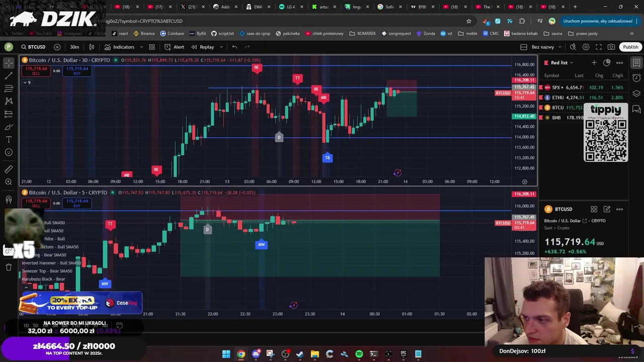Enter fullscreen mode icon
The width and height of the screenshot is (644, 362).
point(599,47)
